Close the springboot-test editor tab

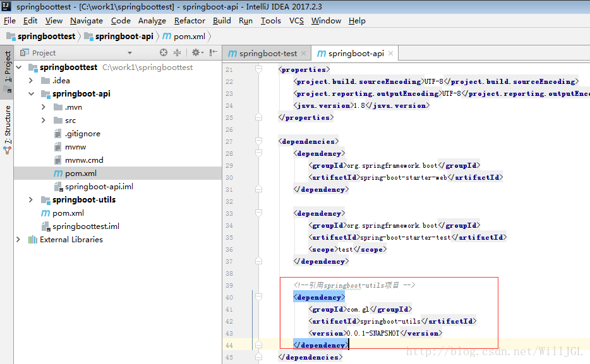[x=303, y=54]
